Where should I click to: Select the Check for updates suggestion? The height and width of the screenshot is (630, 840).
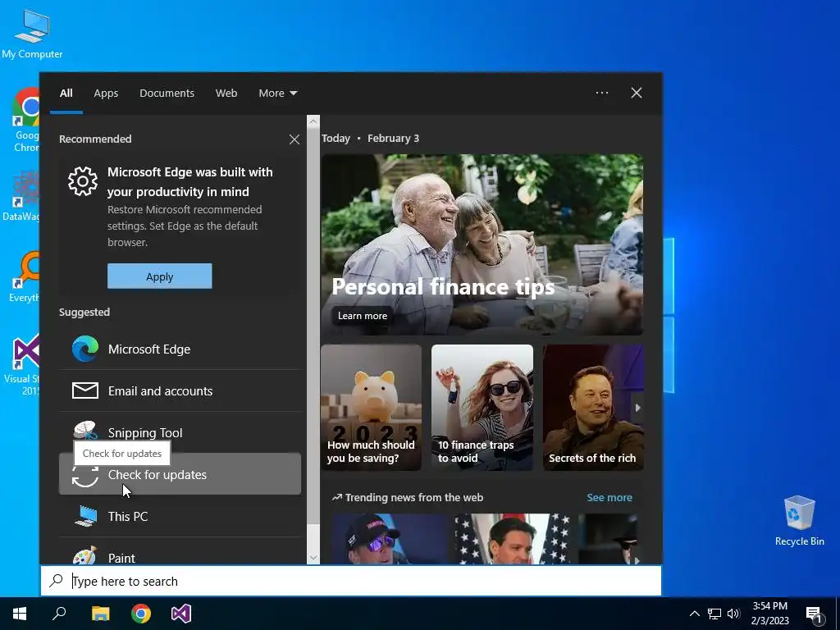click(180, 474)
